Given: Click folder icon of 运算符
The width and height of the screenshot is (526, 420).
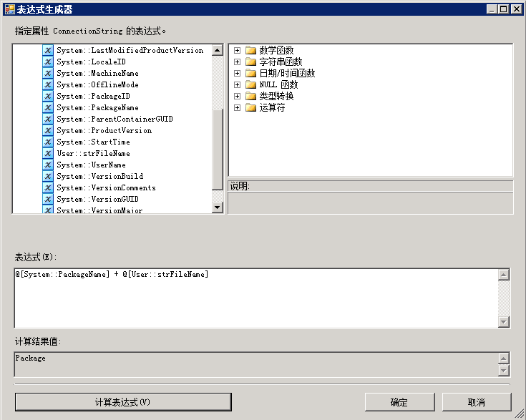Looking at the screenshot, I should point(250,107).
